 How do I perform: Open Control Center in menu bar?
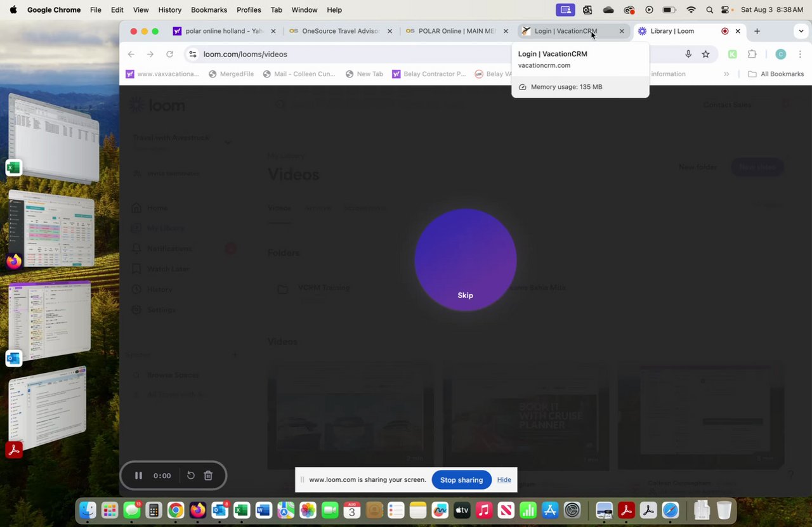click(x=726, y=10)
